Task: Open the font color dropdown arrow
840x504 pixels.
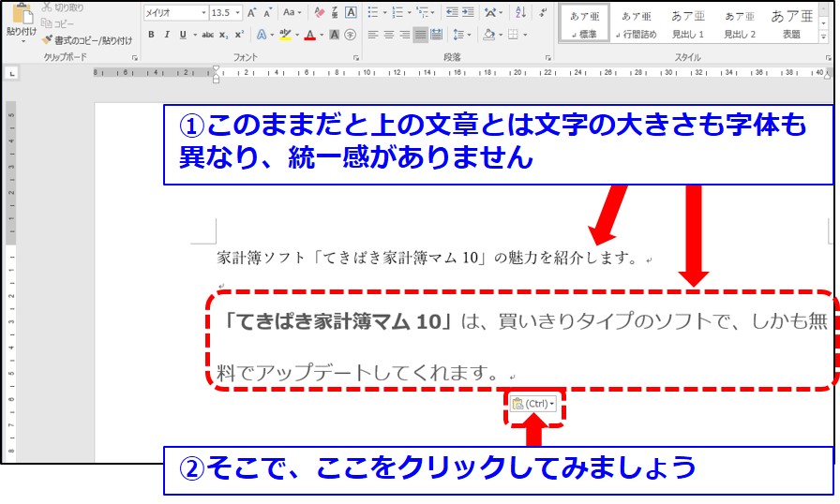Action: [322, 36]
